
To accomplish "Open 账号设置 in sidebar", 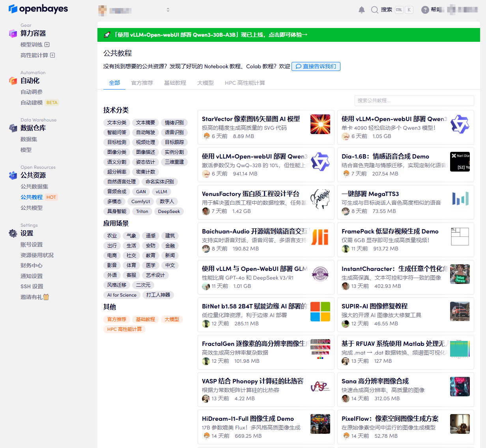I will [32, 245].
